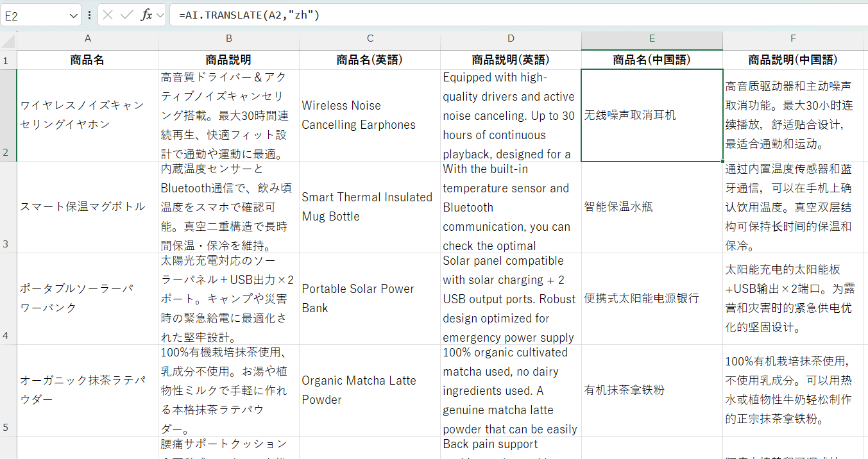868x459 pixels.
Task: Click the cell containing 无线噪声取消耳机
Action: [651, 115]
